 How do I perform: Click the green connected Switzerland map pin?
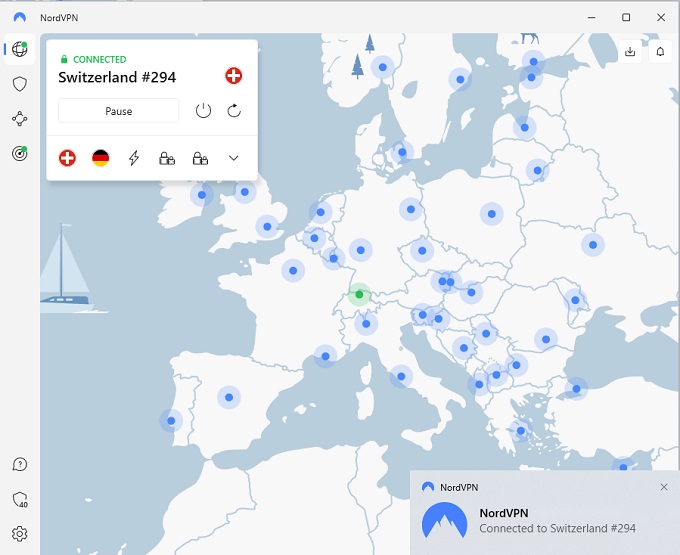pyautogui.click(x=359, y=294)
